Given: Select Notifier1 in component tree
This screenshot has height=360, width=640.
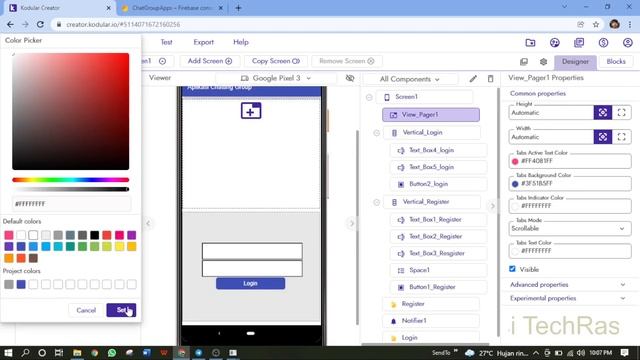Looking at the screenshot, I should coord(431,321).
